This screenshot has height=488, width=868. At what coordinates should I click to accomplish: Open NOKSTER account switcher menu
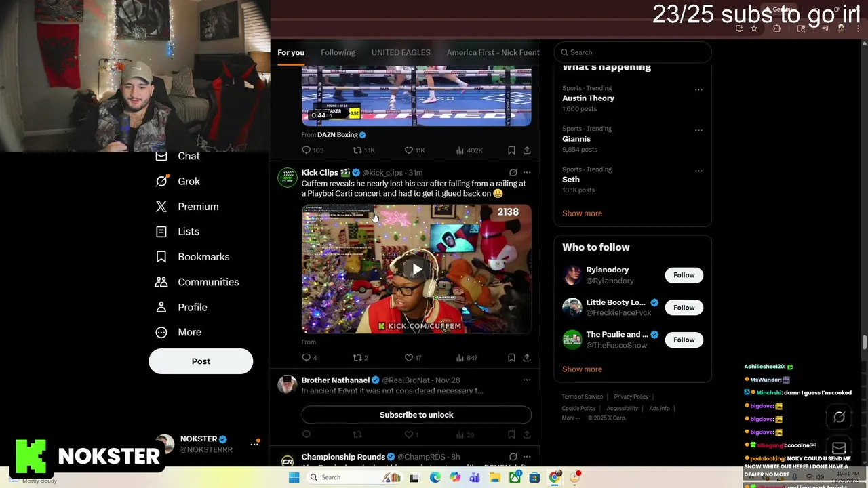point(254,444)
